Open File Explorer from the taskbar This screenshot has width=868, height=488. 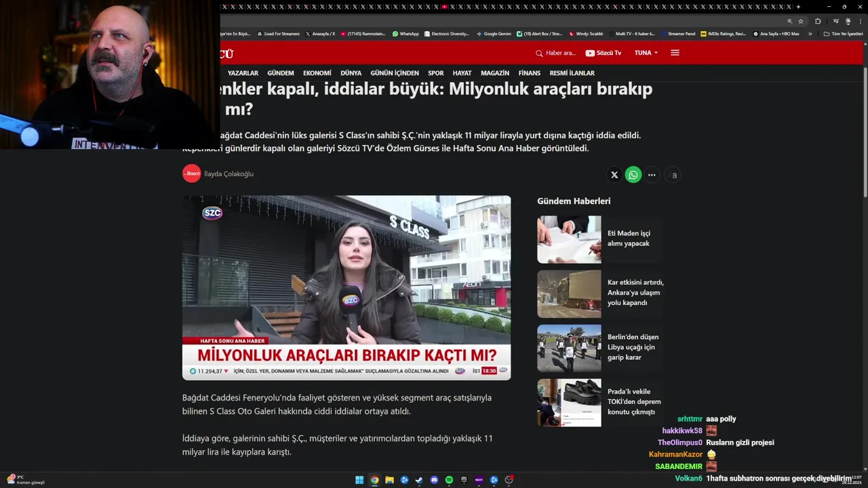[389, 480]
